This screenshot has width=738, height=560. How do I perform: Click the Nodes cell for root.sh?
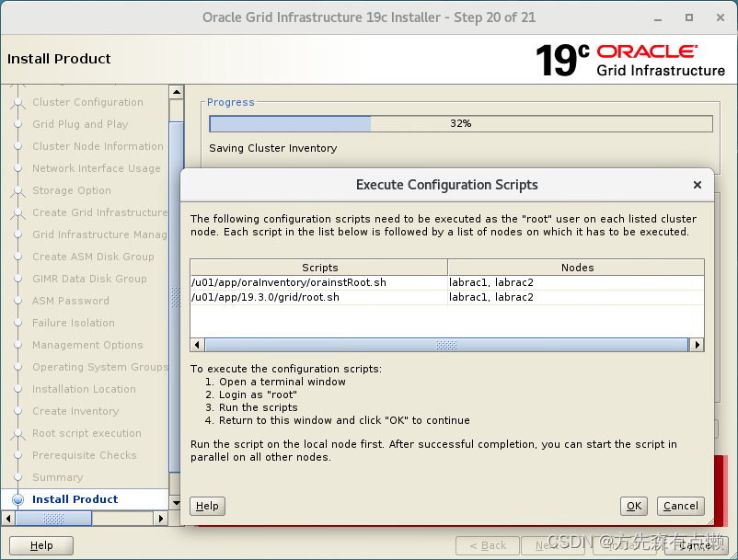pos(576,297)
